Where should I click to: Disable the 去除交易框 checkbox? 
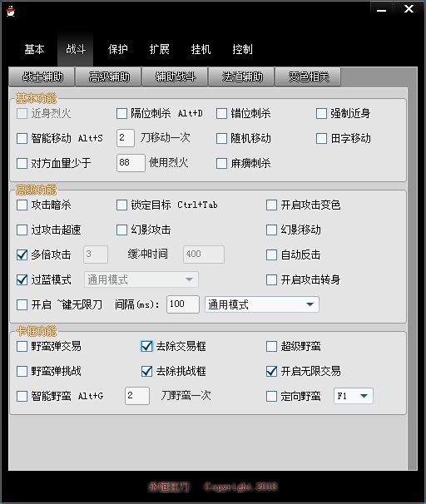(x=146, y=346)
